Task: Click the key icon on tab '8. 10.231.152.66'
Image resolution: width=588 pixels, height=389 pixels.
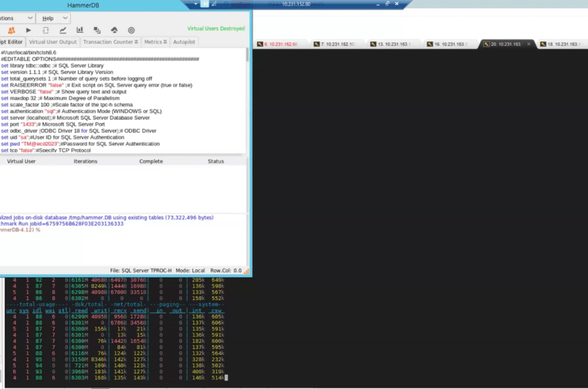Action: click(260, 44)
